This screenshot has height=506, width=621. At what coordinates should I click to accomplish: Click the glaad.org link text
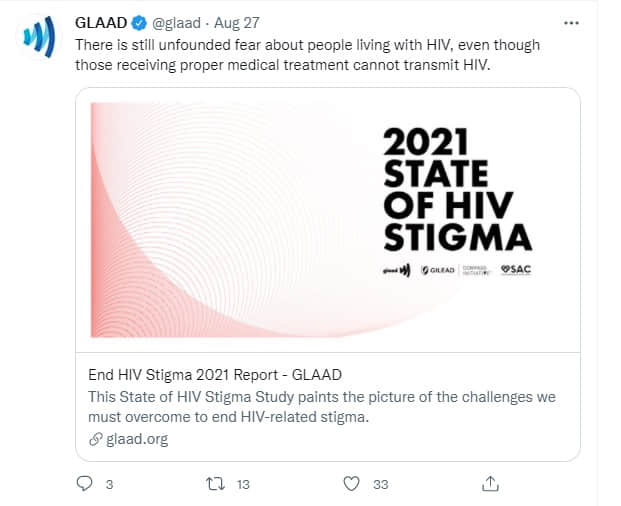point(137,439)
